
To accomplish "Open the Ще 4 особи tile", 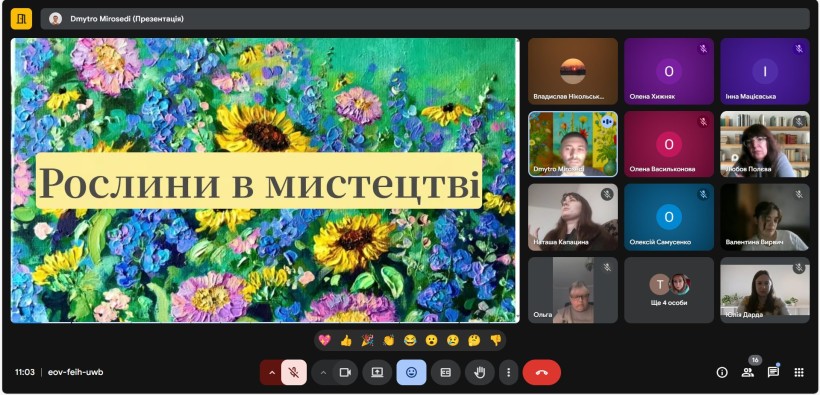I will 669,290.
